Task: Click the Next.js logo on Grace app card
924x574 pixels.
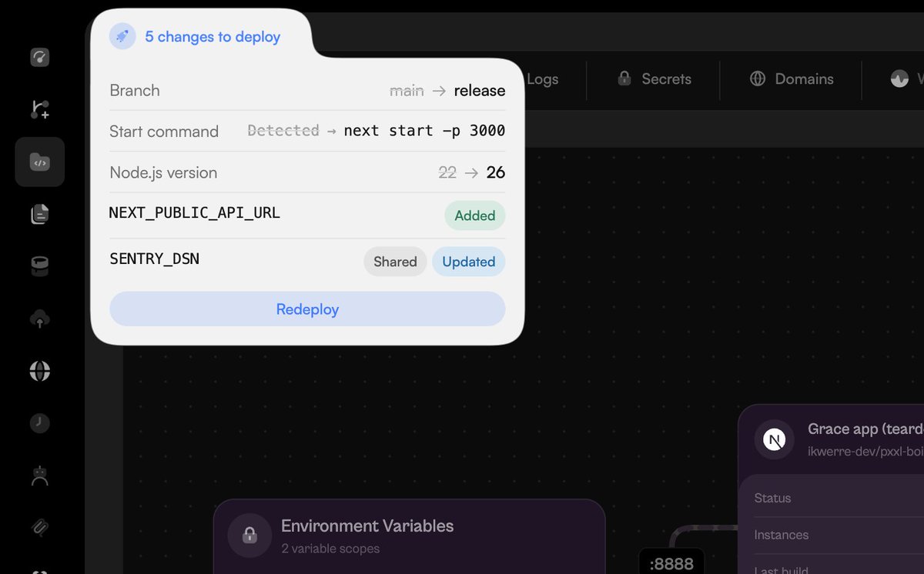Action: 774,439
